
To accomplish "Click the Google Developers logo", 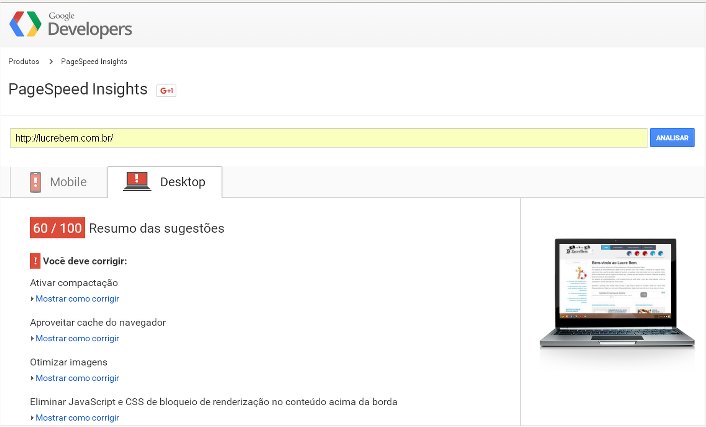I will pos(71,24).
